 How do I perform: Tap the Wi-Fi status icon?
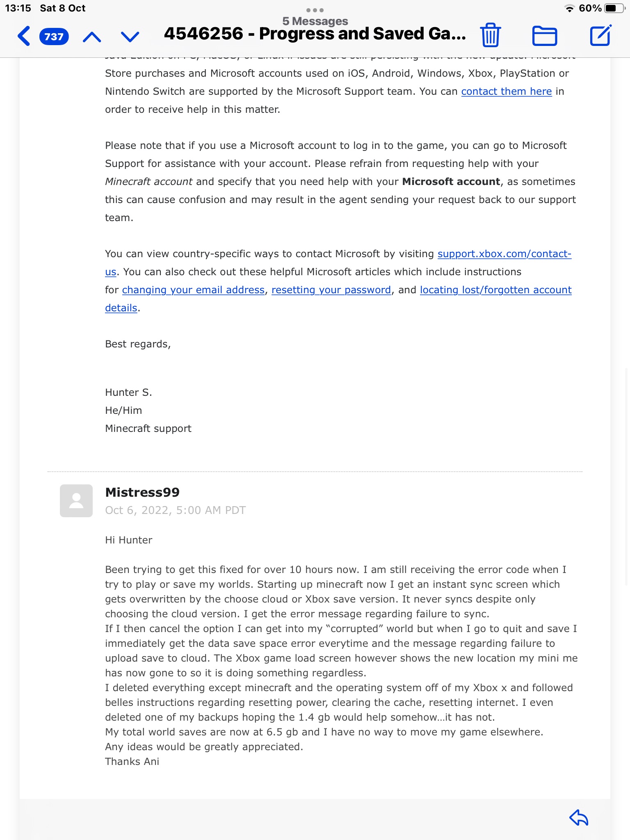(569, 8)
